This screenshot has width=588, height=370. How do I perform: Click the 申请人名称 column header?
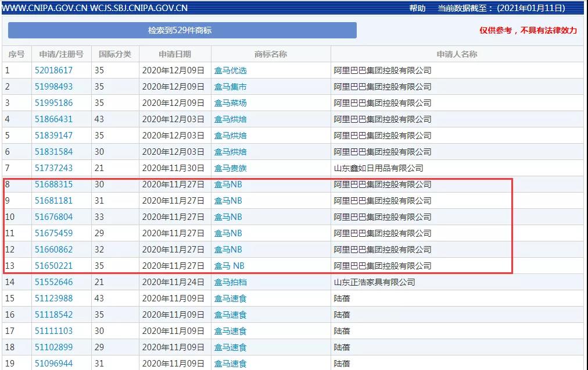[457, 54]
